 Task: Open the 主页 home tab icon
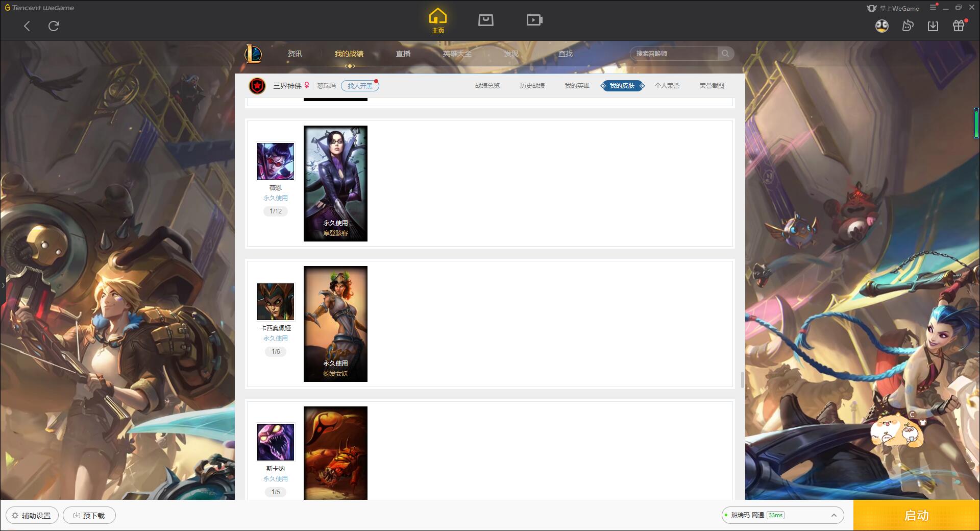438,21
